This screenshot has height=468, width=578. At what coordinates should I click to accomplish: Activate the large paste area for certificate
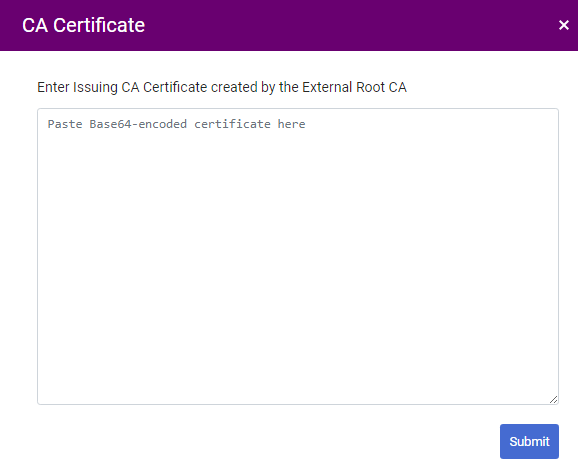298,256
